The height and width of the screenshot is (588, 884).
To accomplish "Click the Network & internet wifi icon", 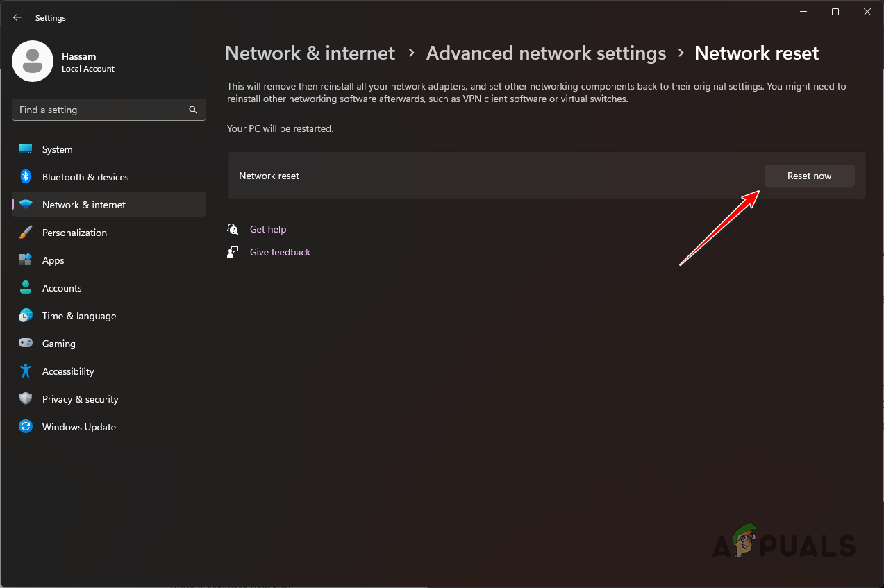I will pos(25,204).
